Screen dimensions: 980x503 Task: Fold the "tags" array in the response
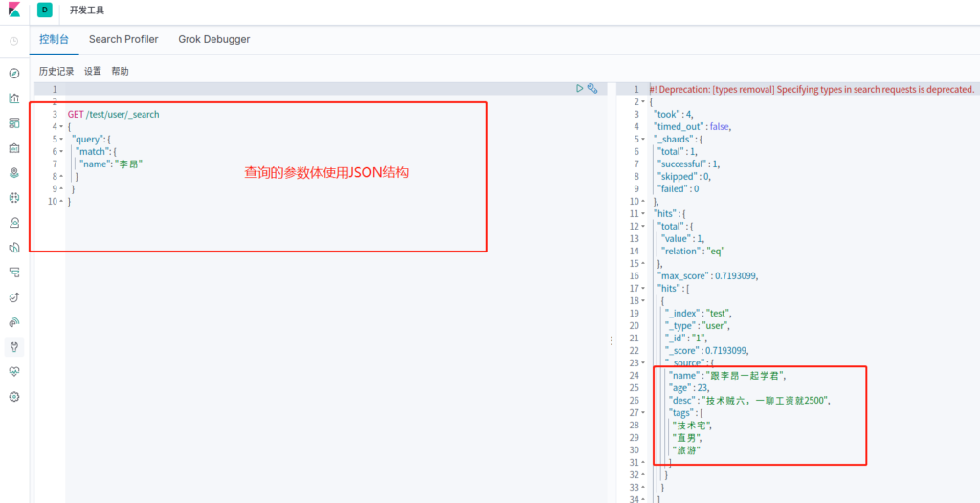[x=643, y=412]
